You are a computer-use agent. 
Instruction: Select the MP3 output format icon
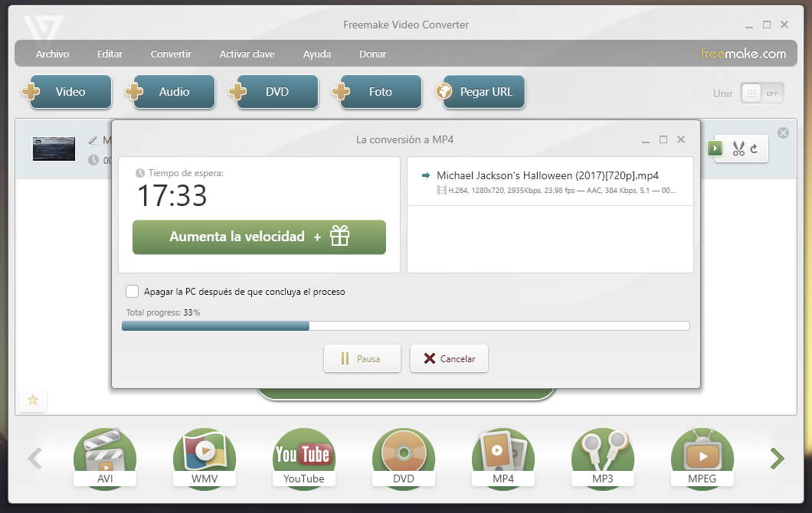pos(602,458)
